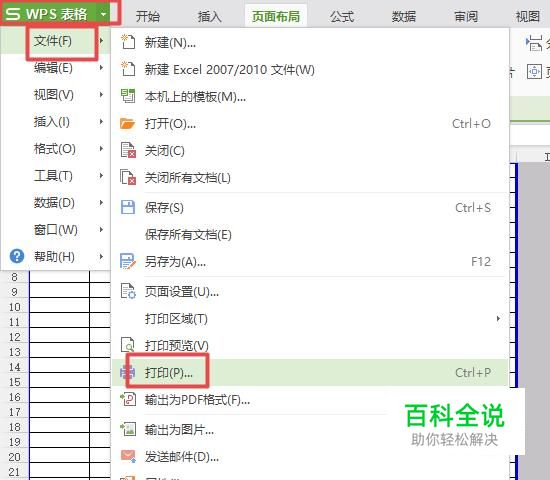Click the page setup icon beside 页面设置(U)
Viewport: 550px width, 480px height.
click(x=128, y=291)
